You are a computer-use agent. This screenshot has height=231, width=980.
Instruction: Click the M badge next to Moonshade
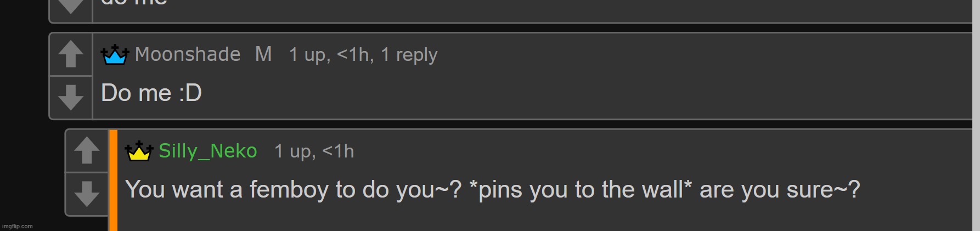tap(263, 54)
